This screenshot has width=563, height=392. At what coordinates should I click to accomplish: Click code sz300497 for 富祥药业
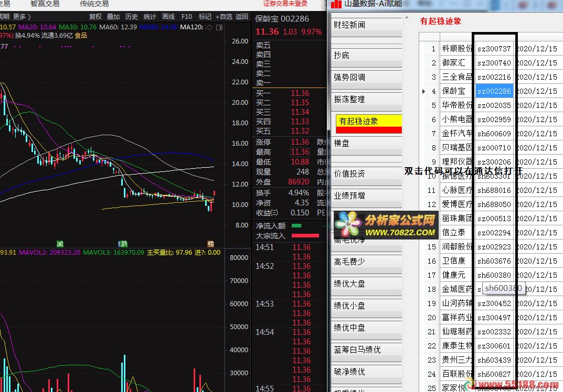(x=494, y=318)
